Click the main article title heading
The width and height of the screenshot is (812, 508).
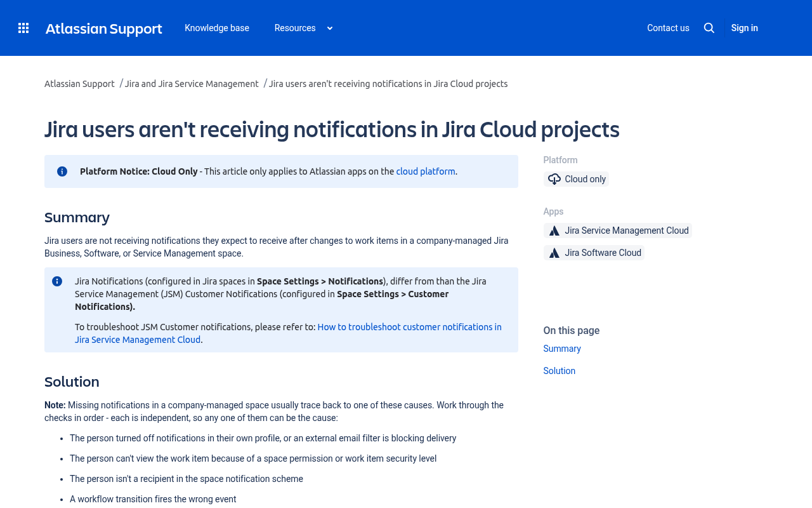point(332,130)
